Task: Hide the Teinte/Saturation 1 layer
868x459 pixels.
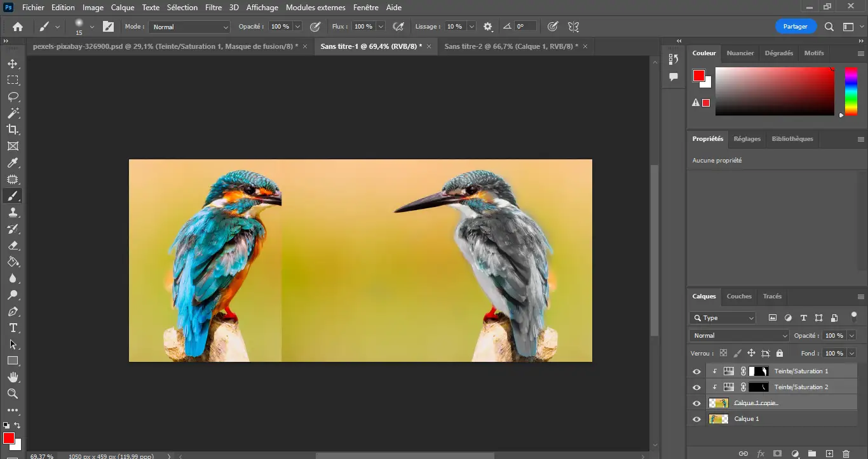Action: click(x=696, y=371)
